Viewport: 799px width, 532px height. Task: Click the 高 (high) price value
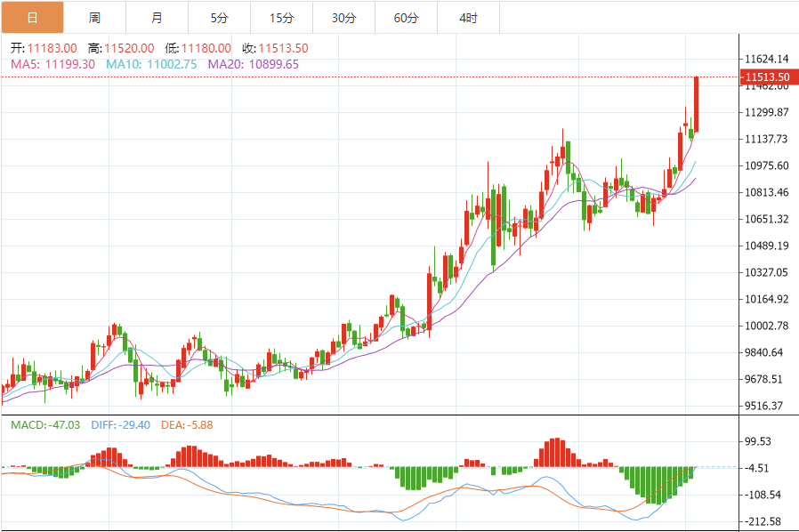click(128, 48)
